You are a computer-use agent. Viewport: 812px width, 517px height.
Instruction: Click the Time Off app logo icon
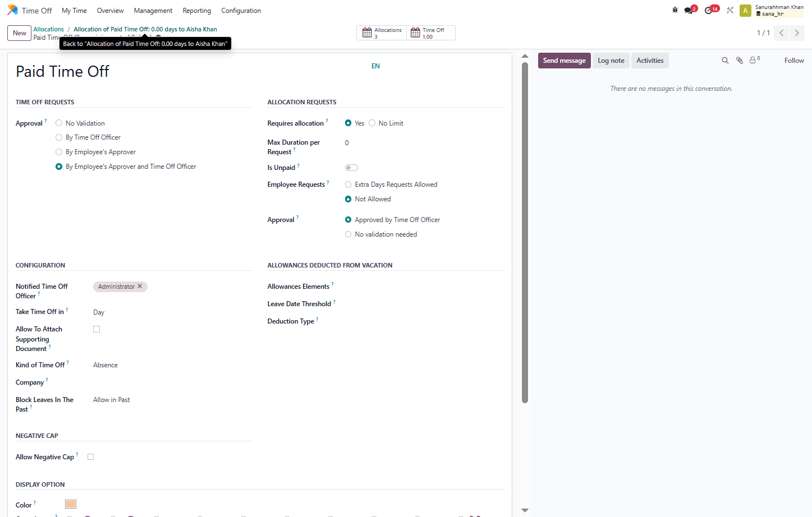click(12, 10)
